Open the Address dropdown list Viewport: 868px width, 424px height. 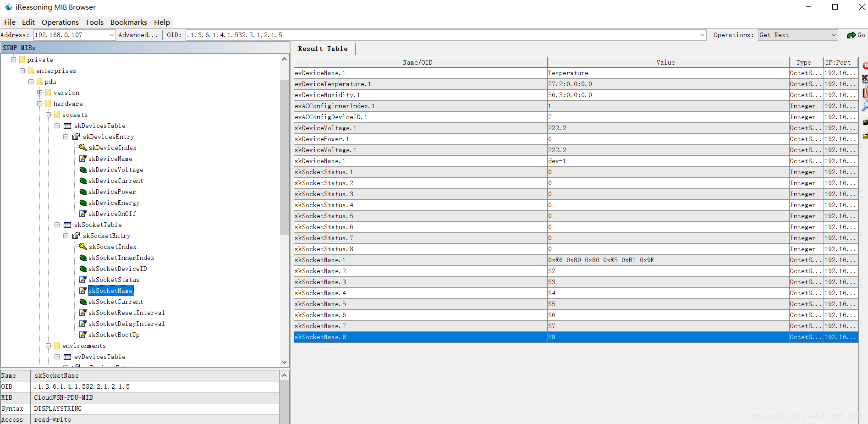pos(111,35)
